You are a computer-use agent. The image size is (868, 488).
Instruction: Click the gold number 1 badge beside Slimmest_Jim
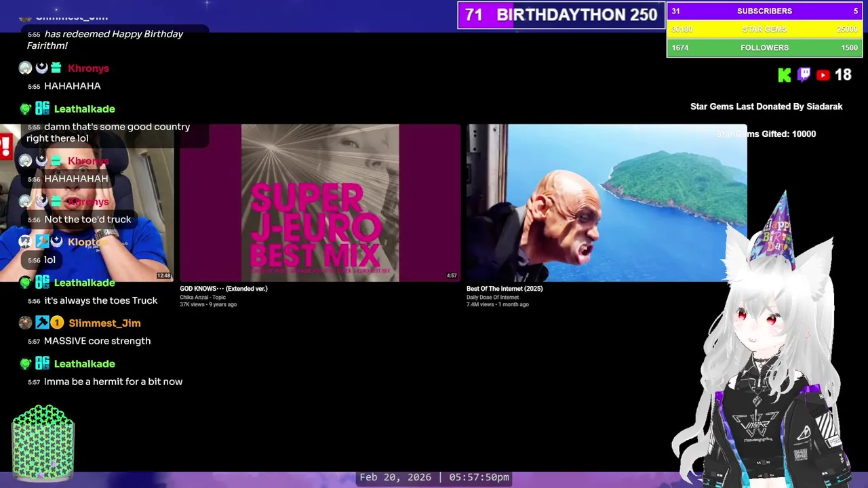click(57, 323)
